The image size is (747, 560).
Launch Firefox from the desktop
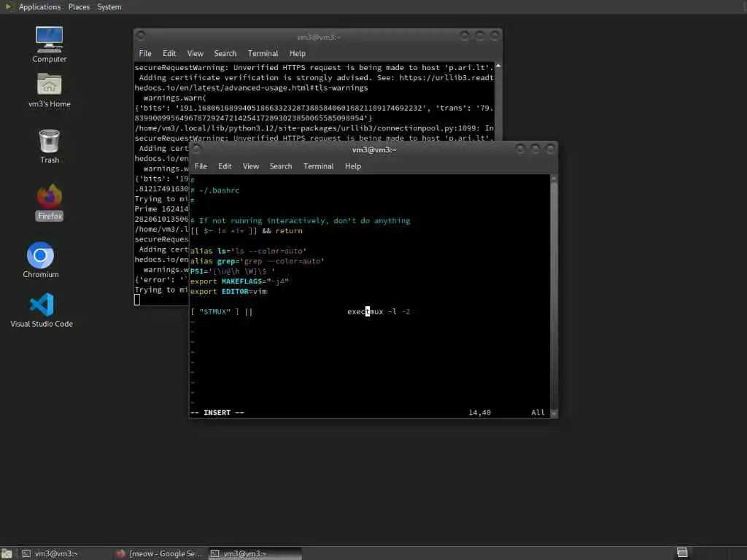(49, 203)
